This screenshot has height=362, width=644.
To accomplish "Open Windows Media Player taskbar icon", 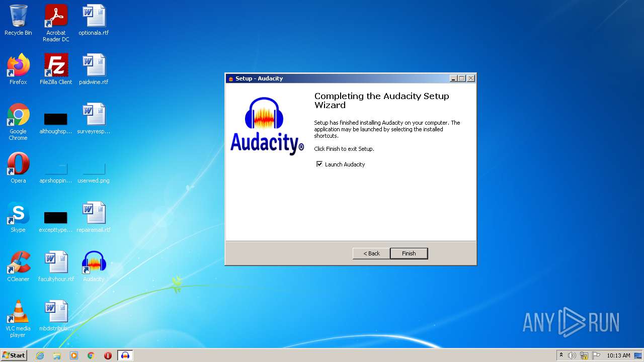I will pyautogui.click(x=74, y=355).
